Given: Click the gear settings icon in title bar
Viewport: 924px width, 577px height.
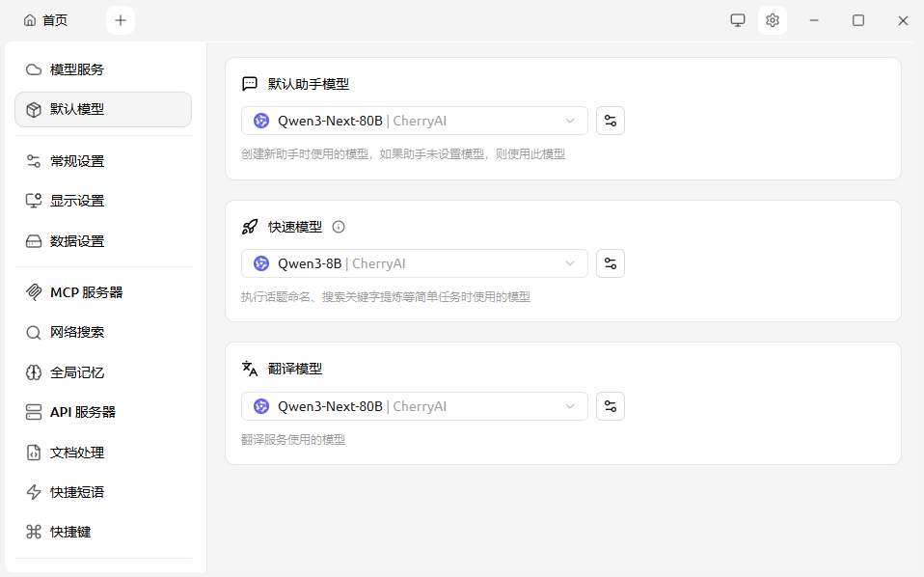Looking at the screenshot, I should (772, 20).
